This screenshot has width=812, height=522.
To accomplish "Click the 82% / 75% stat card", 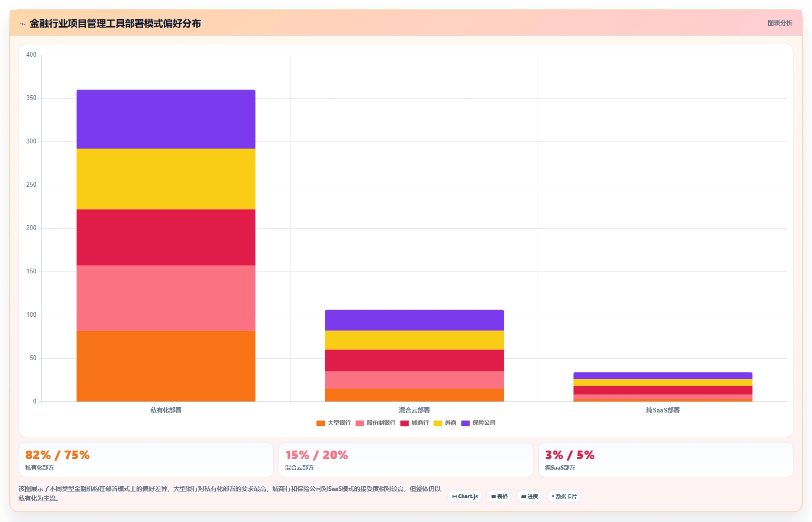I will [146, 460].
